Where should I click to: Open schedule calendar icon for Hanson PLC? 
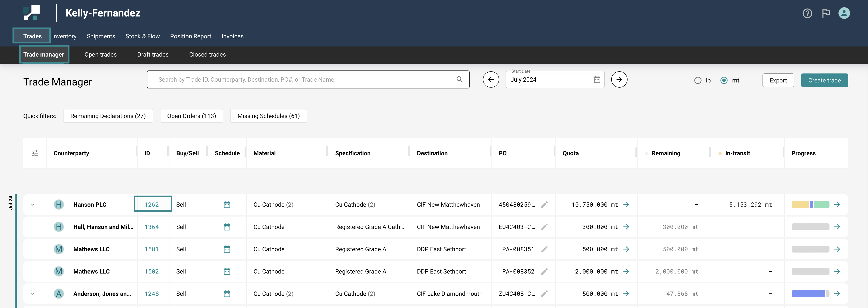click(x=227, y=205)
